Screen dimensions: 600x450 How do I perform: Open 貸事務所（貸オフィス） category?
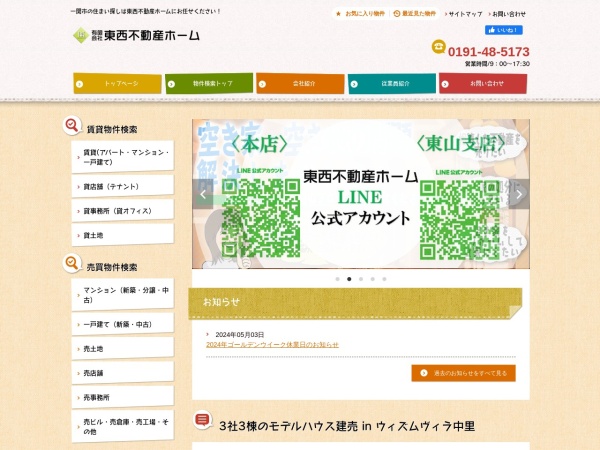coord(122,211)
